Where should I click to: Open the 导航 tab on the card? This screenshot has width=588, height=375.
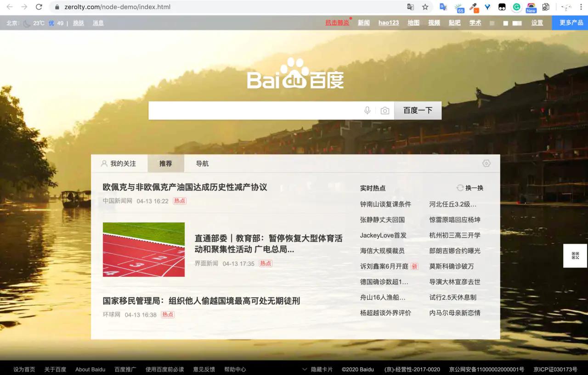tap(201, 163)
